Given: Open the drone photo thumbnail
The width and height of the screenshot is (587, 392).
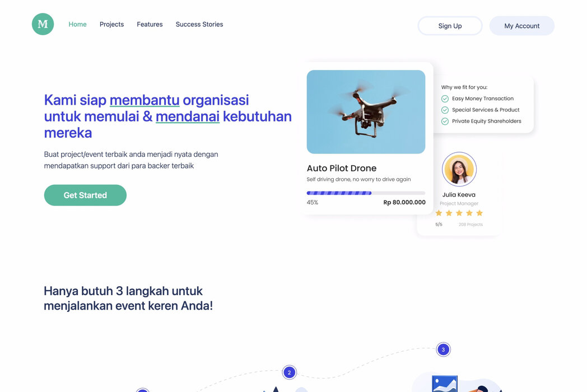Looking at the screenshot, I should (x=366, y=111).
